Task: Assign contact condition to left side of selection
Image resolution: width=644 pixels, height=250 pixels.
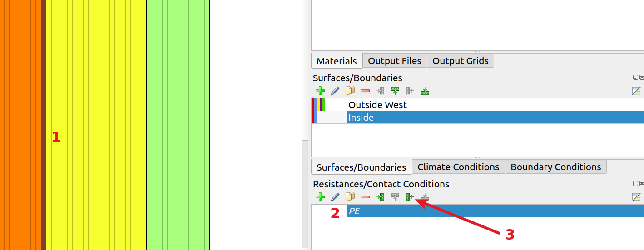Action: 380,197
